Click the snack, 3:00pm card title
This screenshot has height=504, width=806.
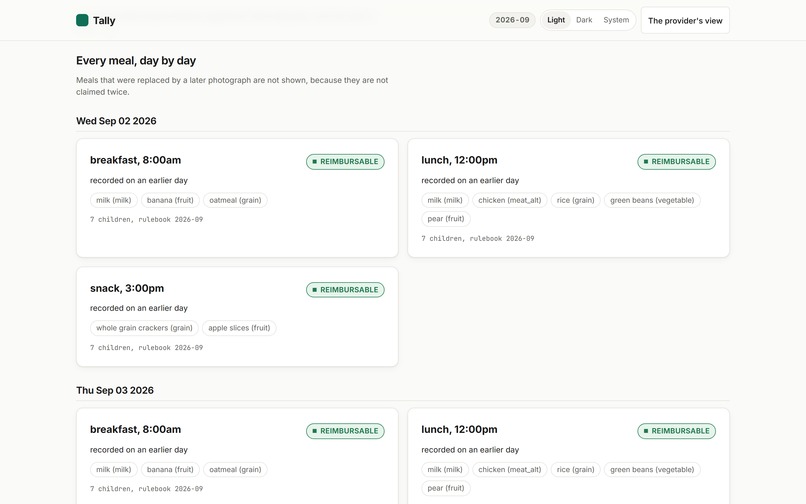click(x=127, y=289)
